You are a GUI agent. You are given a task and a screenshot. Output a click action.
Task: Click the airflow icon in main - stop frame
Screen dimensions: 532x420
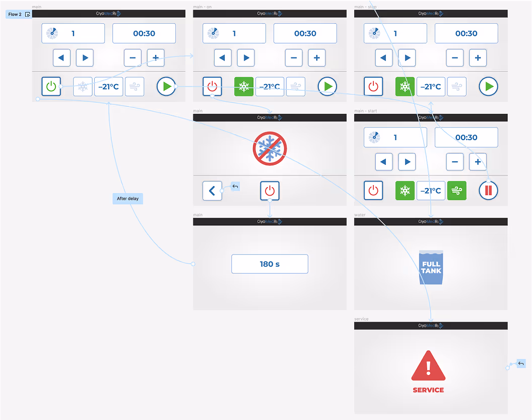[456, 87]
